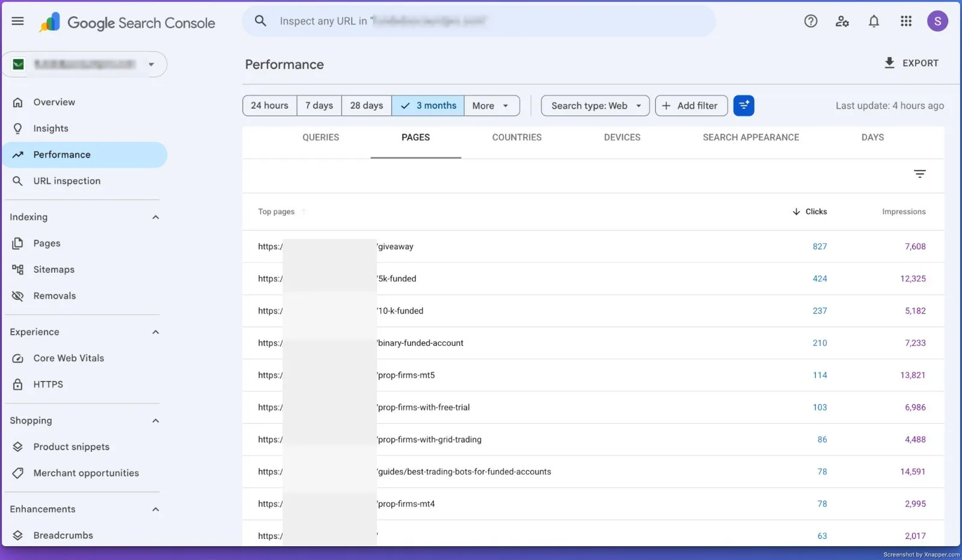
Task: Open the Overview link in sidebar
Action: click(x=54, y=102)
